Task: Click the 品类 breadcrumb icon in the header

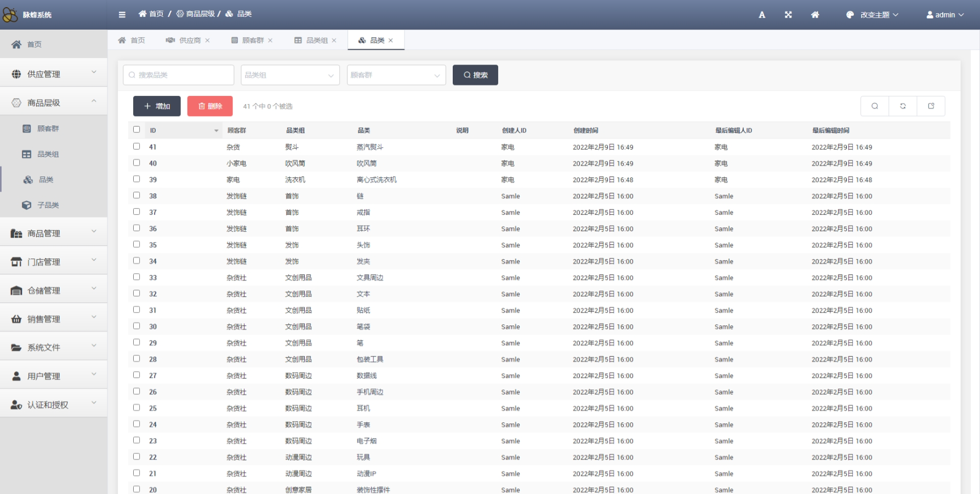Action: click(x=229, y=14)
